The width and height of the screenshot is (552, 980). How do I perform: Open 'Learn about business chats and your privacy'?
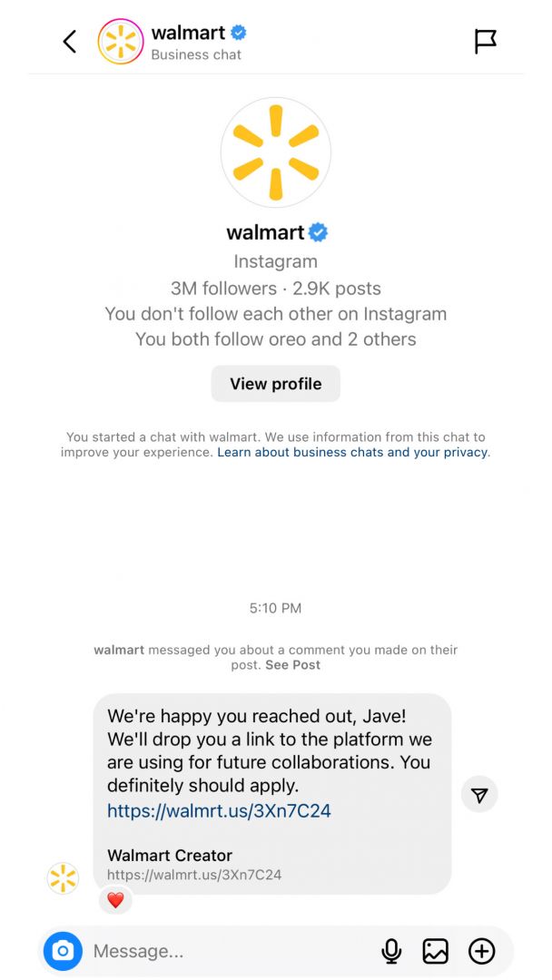pyautogui.click(x=353, y=452)
